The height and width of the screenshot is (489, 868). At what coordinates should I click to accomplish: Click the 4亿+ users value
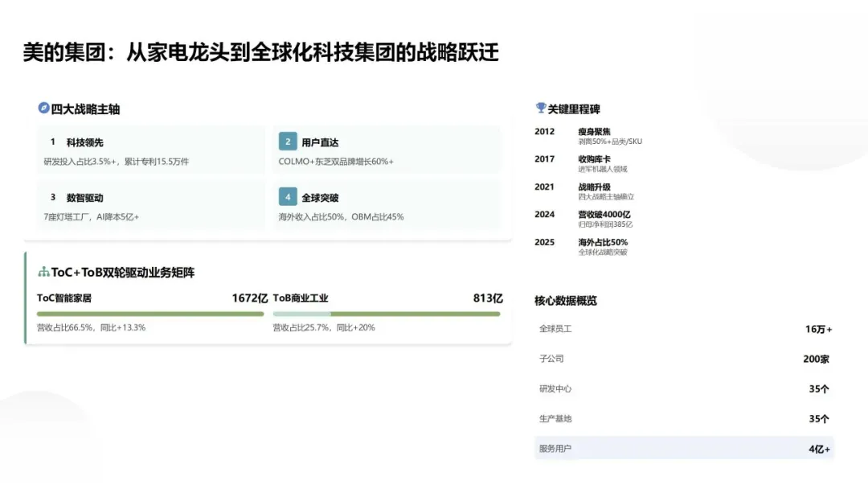pos(820,449)
